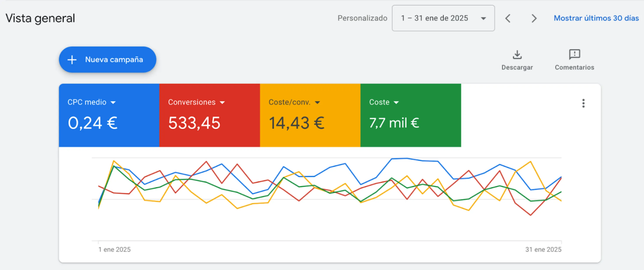
Task: Expand the CPC medio metric dropdown
Action: click(113, 102)
